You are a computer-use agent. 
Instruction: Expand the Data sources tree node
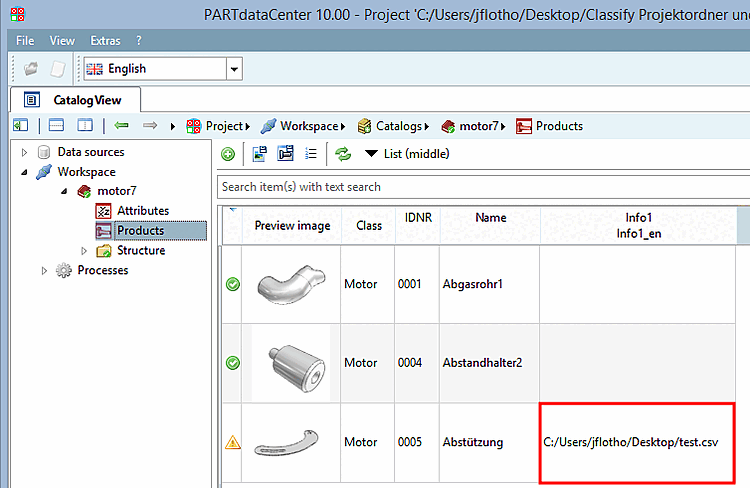(x=24, y=153)
